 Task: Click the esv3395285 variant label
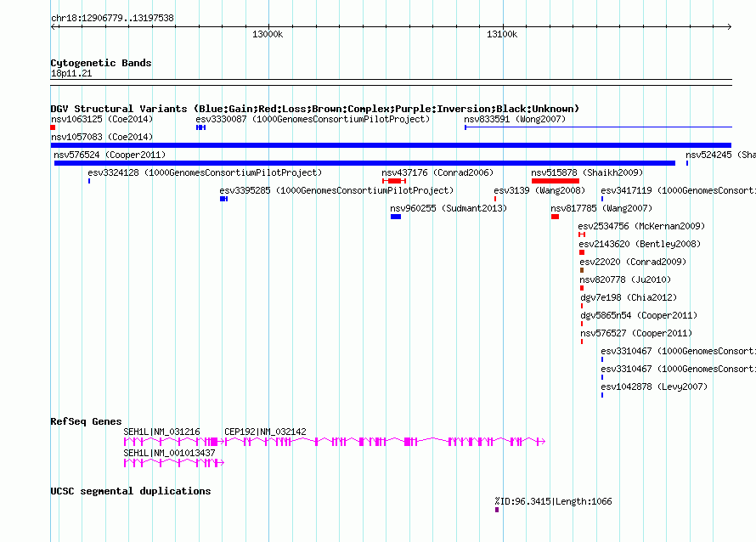point(336,190)
